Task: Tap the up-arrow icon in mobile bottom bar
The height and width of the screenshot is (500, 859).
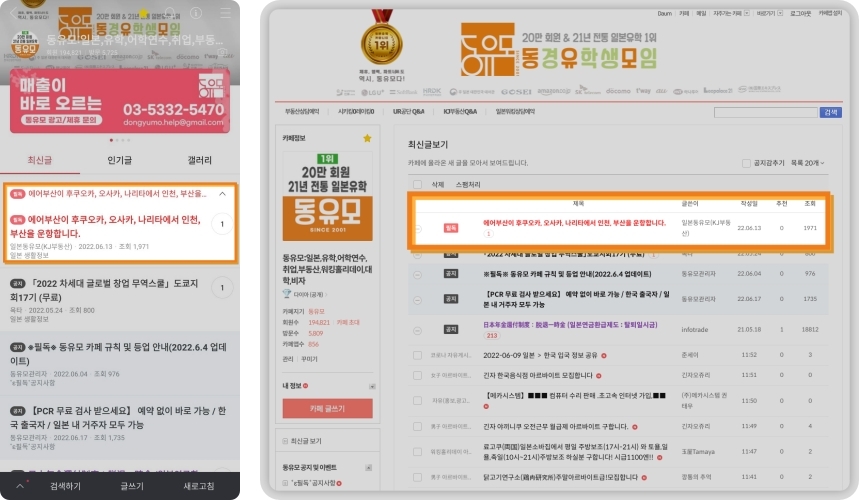Action: click(x=20, y=486)
